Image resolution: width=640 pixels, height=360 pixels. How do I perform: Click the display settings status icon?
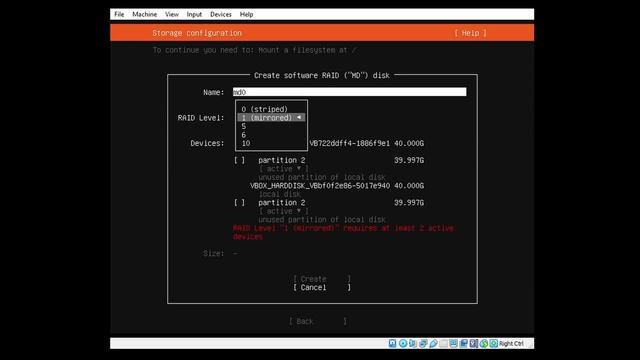click(453, 343)
